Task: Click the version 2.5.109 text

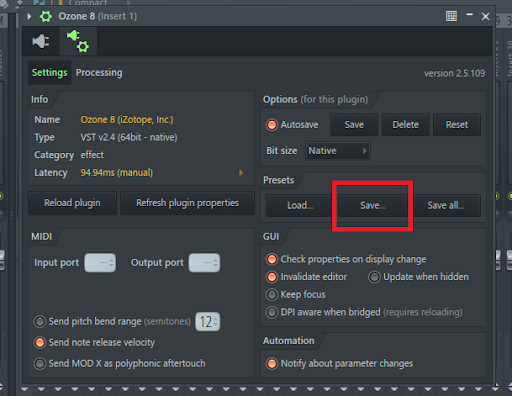Action: tap(454, 73)
